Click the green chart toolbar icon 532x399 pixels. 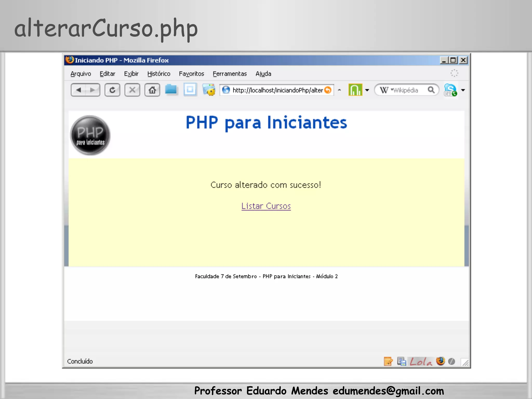pyautogui.click(x=355, y=90)
